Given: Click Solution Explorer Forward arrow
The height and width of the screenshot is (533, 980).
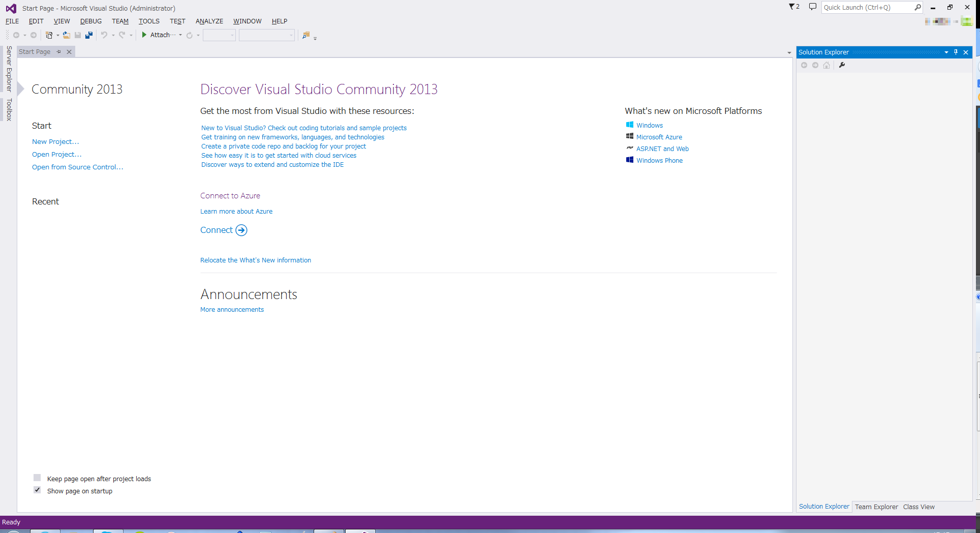Looking at the screenshot, I should click(x=815, y=65).
